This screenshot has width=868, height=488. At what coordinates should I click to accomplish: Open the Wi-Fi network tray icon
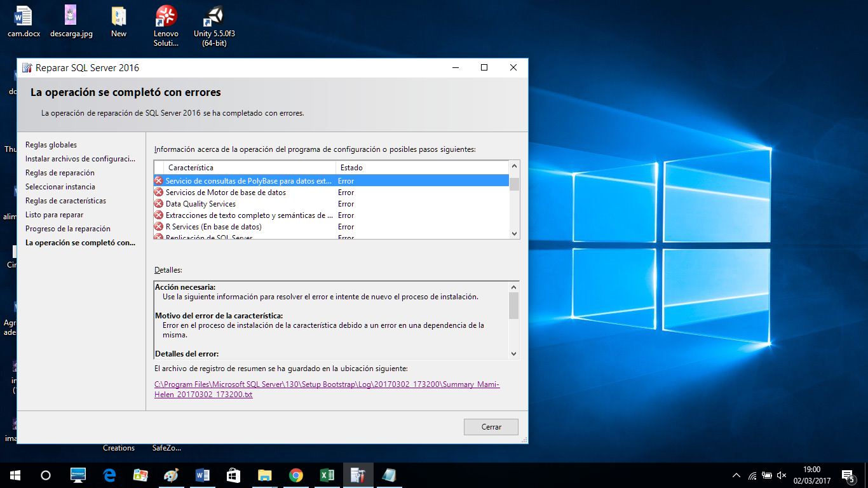click(752, 475)
